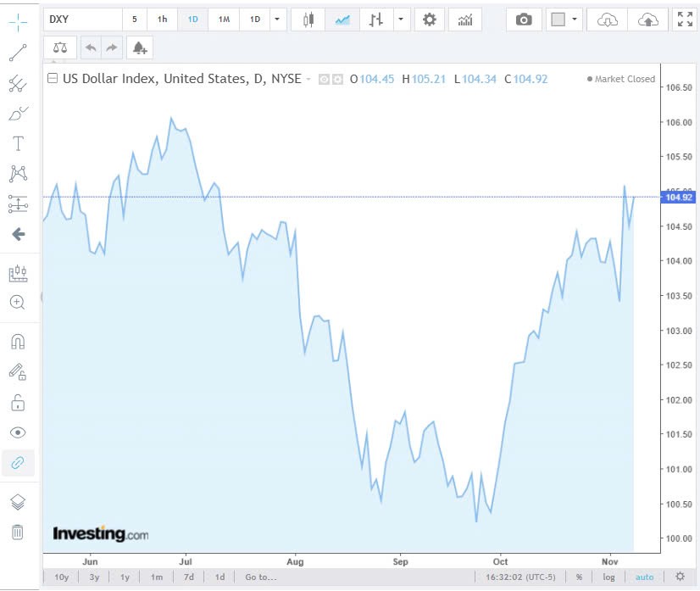Open the chart screenshot camera tool

pyautogui.click(x=523, y=19)
